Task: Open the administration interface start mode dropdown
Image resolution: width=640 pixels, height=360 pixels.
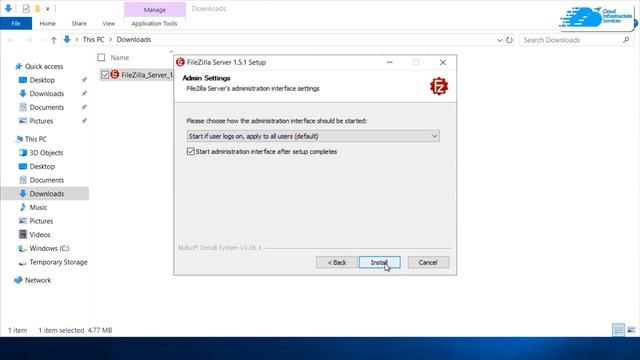Action: 313,136
